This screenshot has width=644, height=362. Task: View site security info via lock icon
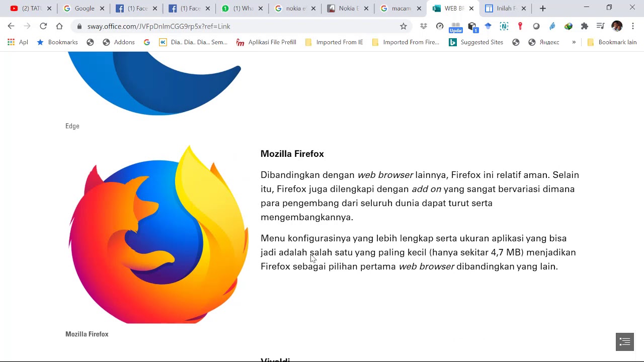79,26
